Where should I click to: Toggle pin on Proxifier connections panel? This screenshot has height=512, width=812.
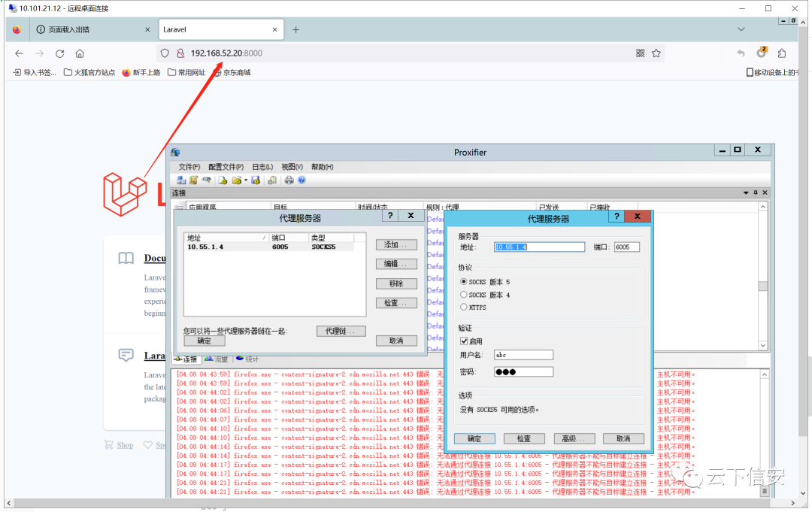click(x=756, y=192)
